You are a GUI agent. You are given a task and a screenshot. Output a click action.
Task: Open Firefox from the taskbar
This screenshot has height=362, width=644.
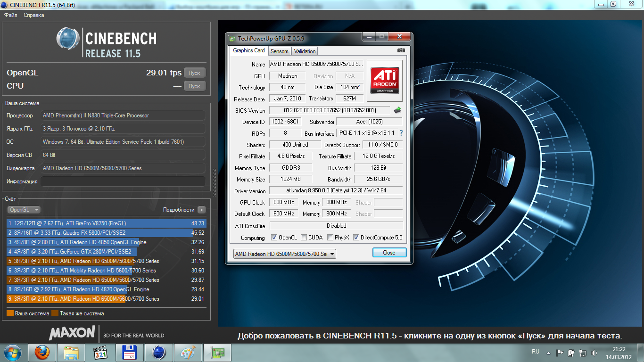[x=42, y=352]
